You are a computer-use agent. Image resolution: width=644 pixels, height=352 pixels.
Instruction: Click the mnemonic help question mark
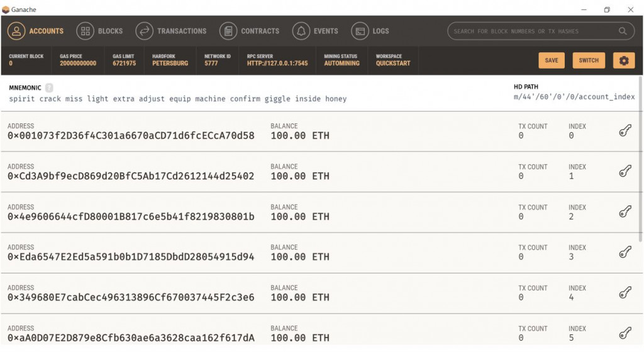click(x=49, y=88)
